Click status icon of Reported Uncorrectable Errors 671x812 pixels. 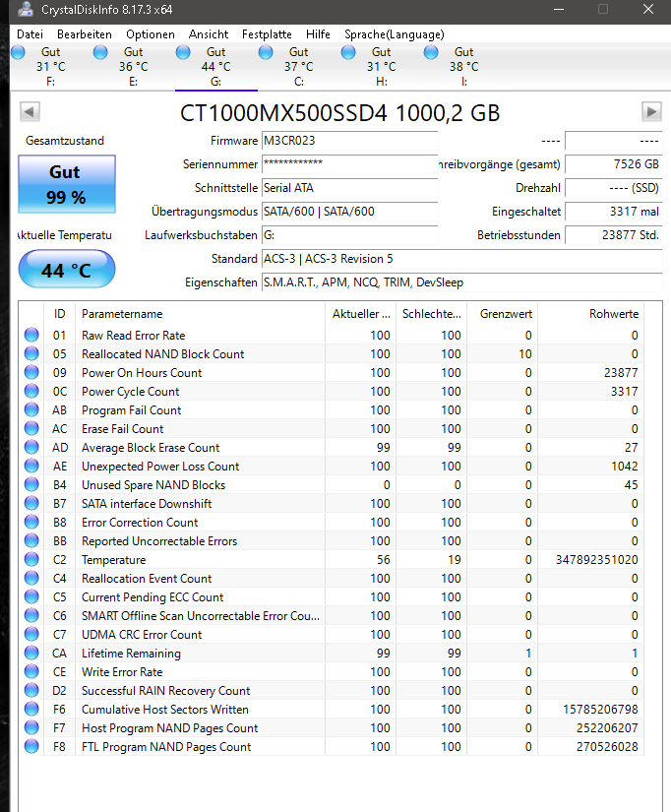pos(31,540)
